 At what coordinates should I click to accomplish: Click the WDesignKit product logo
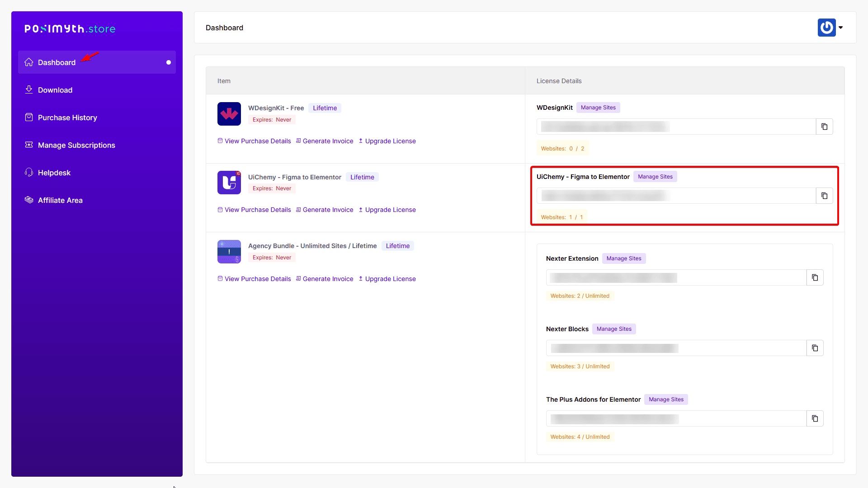229,114
